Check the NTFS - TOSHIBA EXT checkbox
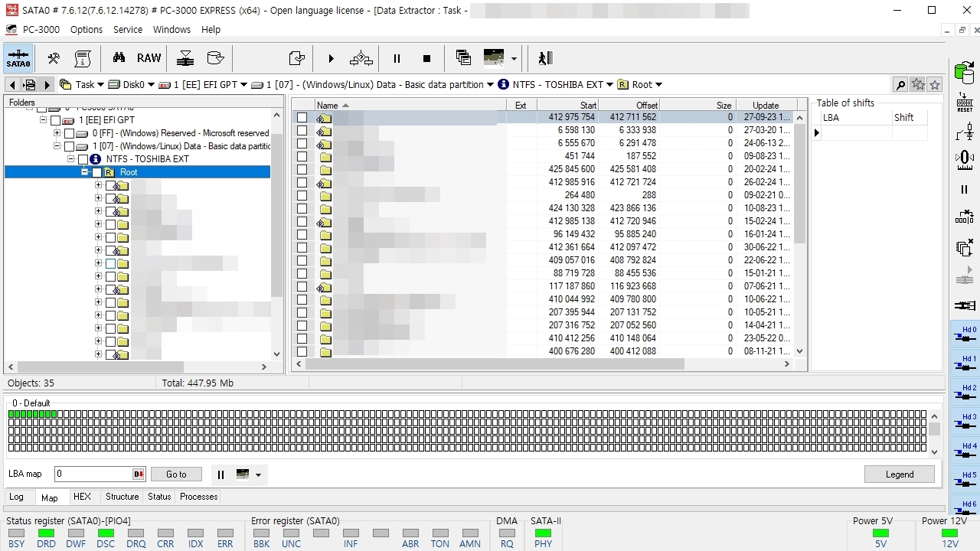 pos(83,159)
